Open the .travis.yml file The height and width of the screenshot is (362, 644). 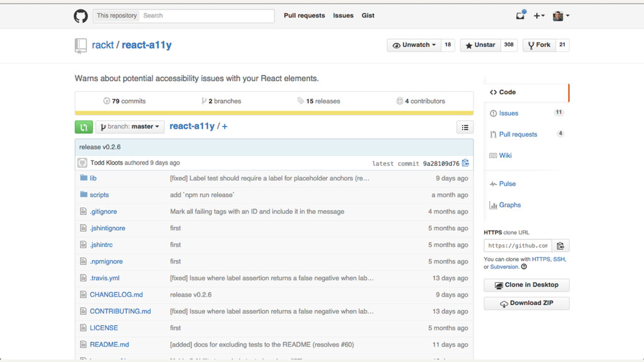[105, 278]
